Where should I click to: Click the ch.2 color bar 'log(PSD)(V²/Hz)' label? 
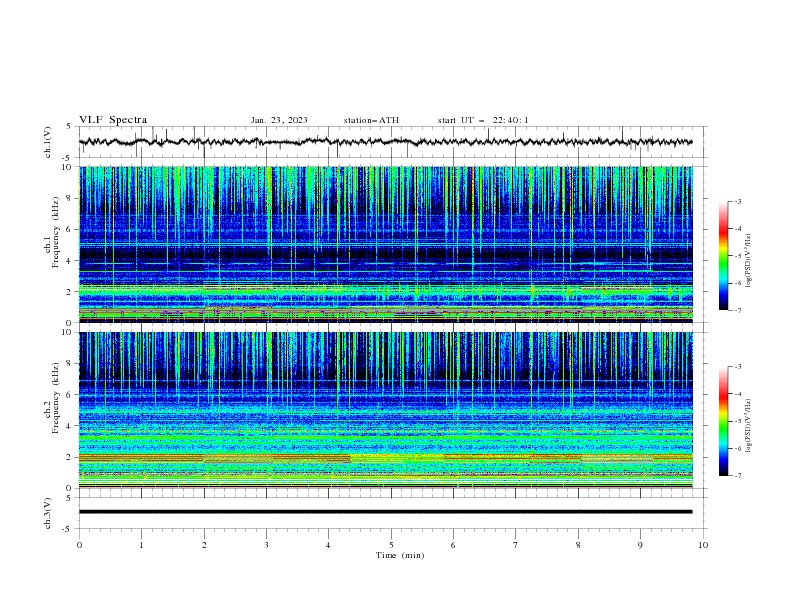[749, 426]
